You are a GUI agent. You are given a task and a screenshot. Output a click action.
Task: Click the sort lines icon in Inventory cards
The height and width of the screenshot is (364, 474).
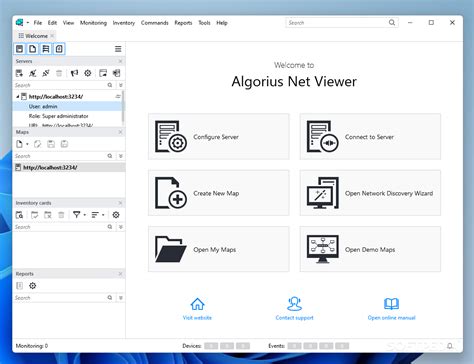(x=95, y=215)
